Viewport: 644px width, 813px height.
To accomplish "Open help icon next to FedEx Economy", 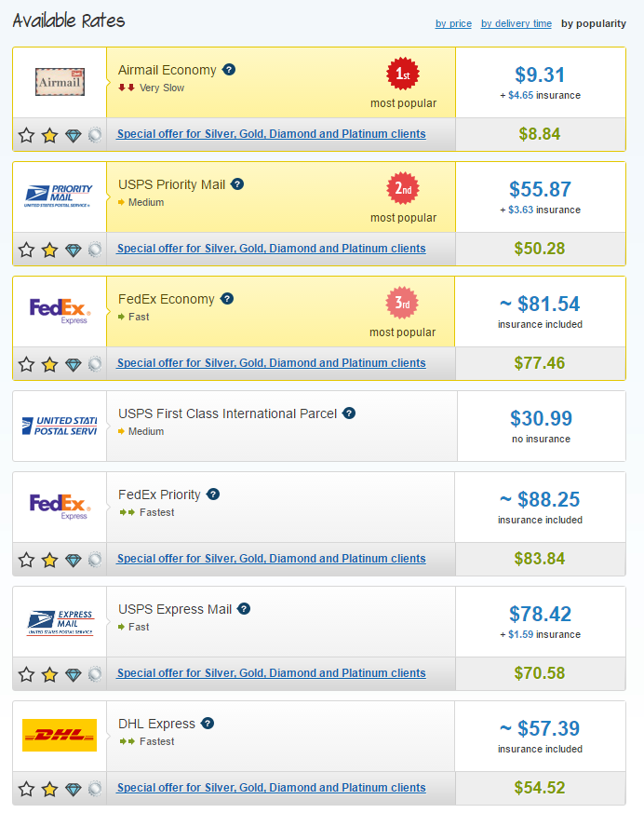I will click(x=227, y=299).
